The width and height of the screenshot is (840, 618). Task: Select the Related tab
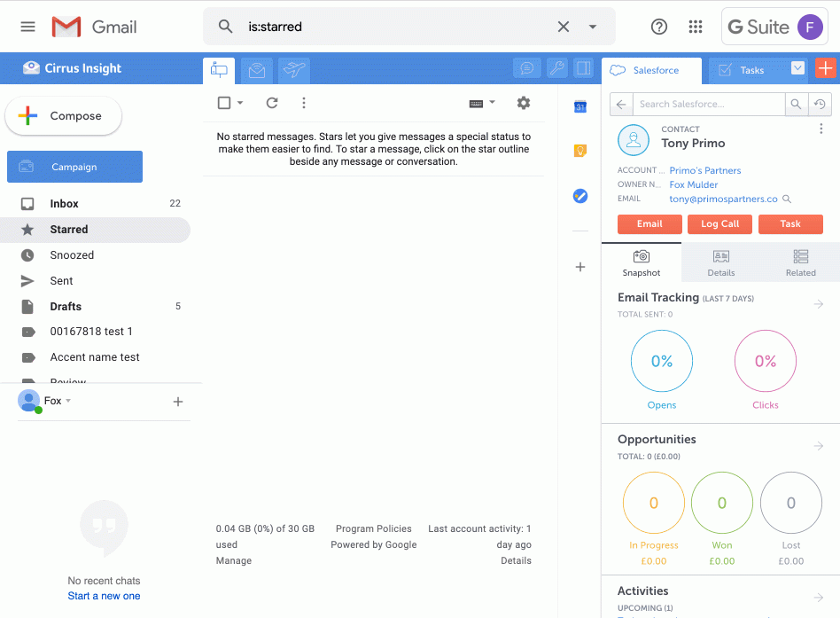click(801, 262)
